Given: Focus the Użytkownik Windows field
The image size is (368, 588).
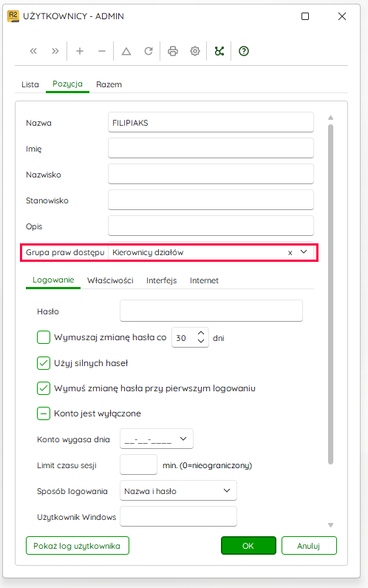Looking at the screenshot, I should point(178,516).
